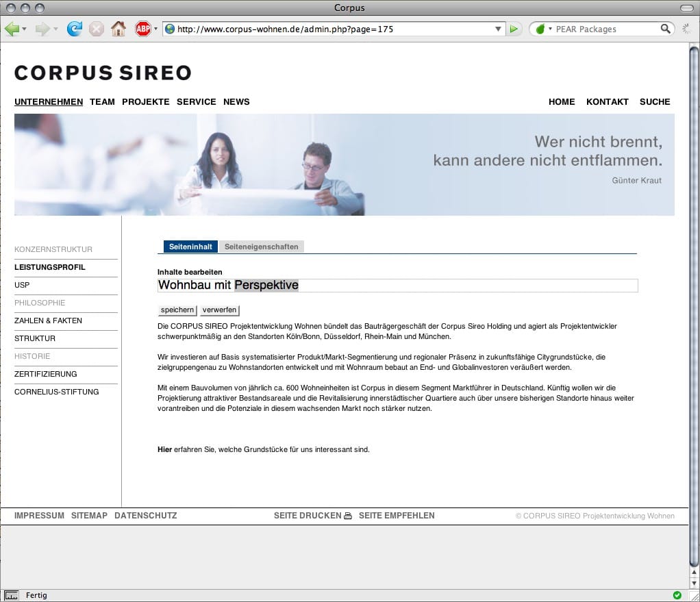
Task: Go to HOME in top navigation
Action: [x=562, y=102]
